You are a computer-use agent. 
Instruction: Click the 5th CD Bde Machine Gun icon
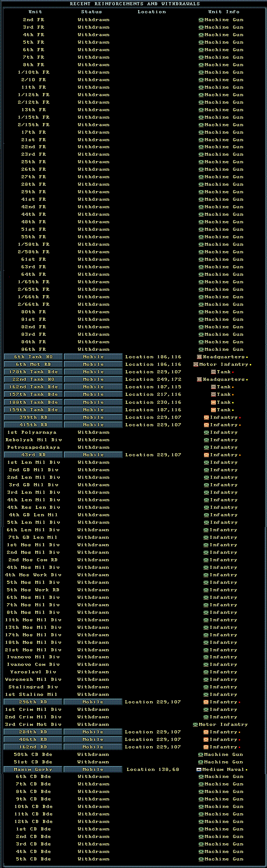point(200,859)
